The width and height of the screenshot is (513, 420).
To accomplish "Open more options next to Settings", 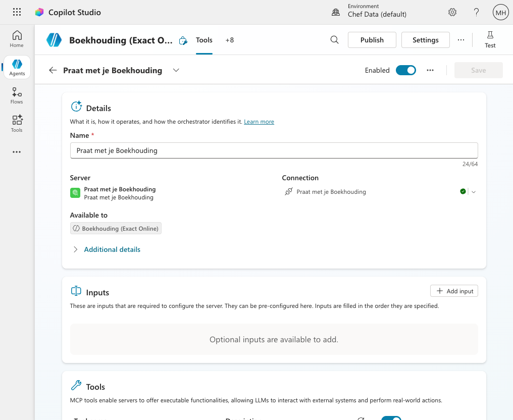I will click(461, 40).
